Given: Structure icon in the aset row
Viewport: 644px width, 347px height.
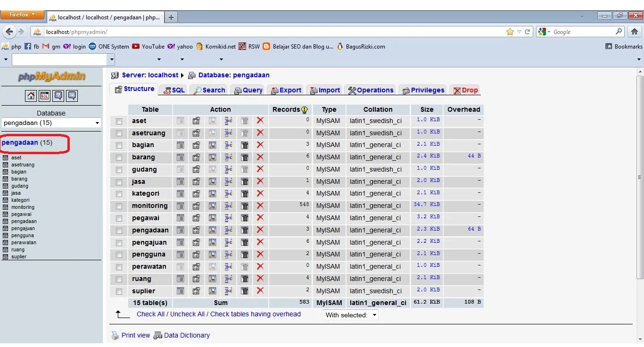Looking at the screenshot, I should (x=196, y=121).
